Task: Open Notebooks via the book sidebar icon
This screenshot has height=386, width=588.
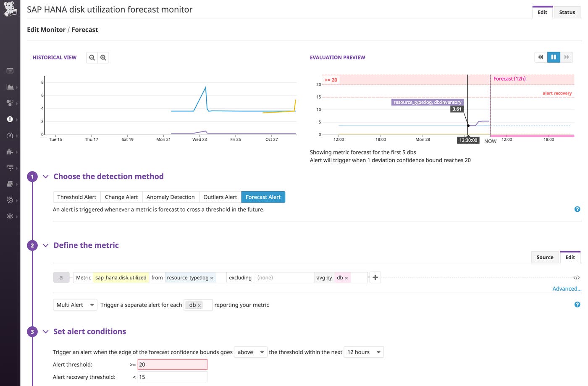Action: 10,184
